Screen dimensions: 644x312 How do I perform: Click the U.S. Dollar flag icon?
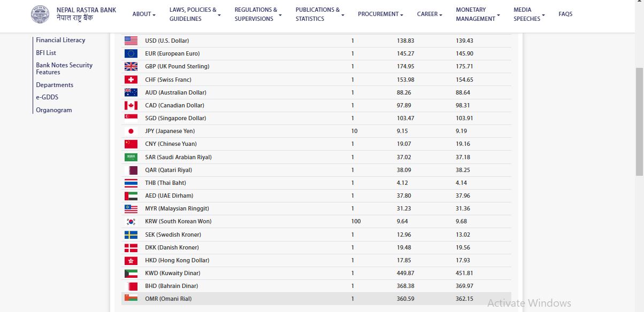coord(131,41)
